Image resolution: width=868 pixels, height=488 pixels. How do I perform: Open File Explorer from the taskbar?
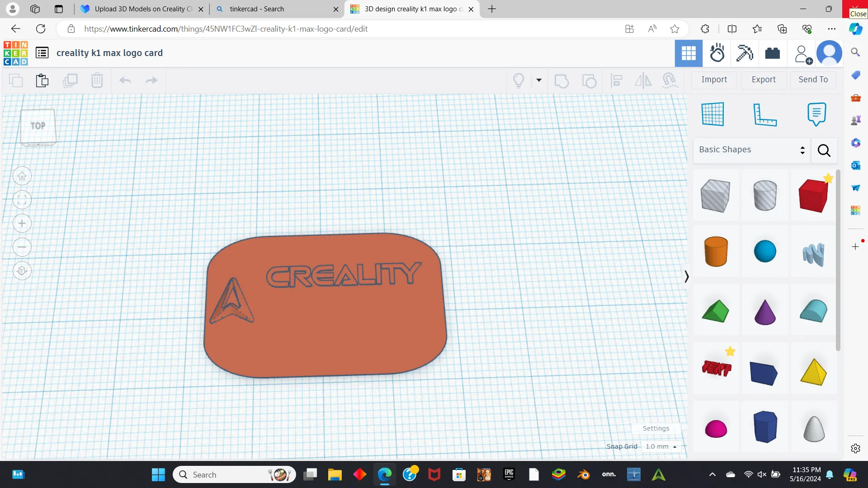335,474
